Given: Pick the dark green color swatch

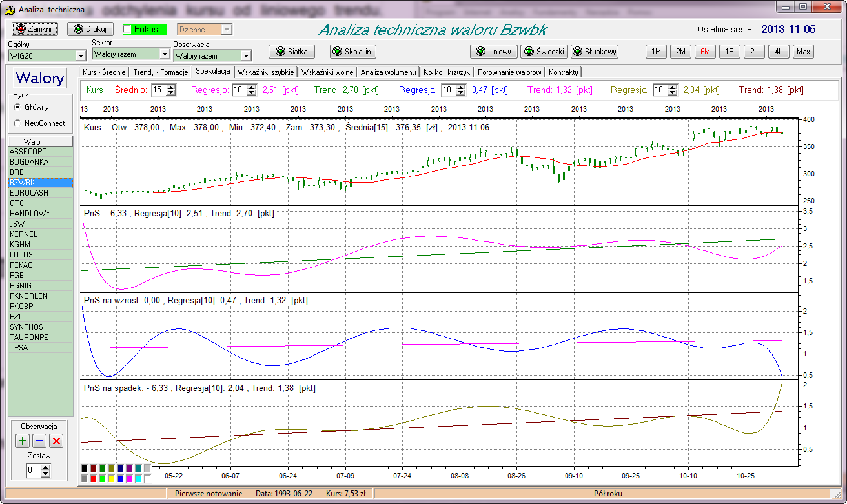Looking at the screenshot, I should [103, 469].
